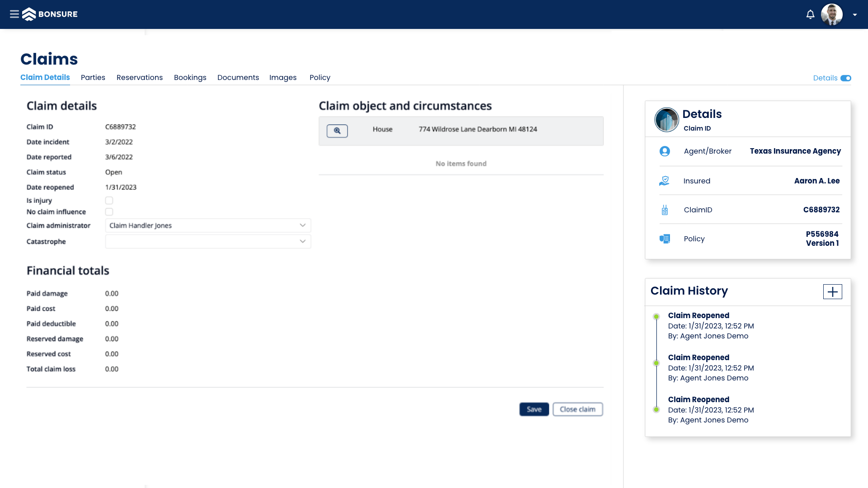Open the hamburger navigation menu
Image resolution: width=868 pixels, height=488 pixels.
pyautogui.click(x=14, y=14)
